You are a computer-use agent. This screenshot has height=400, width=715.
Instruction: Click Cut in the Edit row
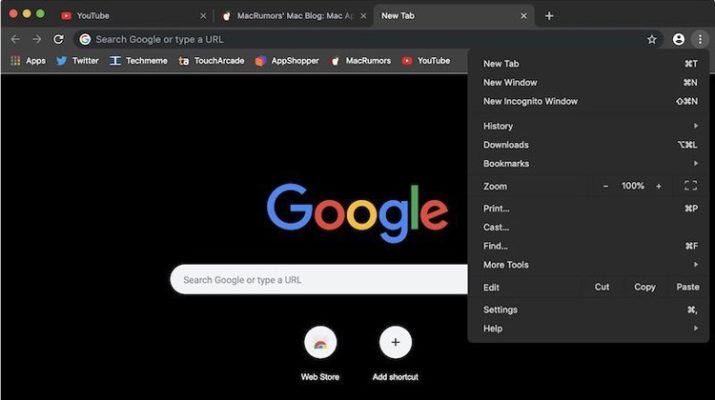pos(602,287)
